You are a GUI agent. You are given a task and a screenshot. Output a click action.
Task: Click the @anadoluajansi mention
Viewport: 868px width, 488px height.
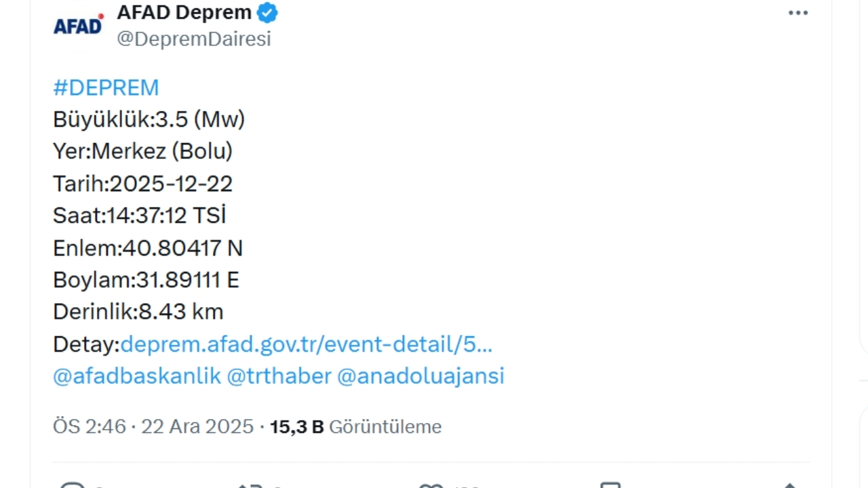(420, 376)
